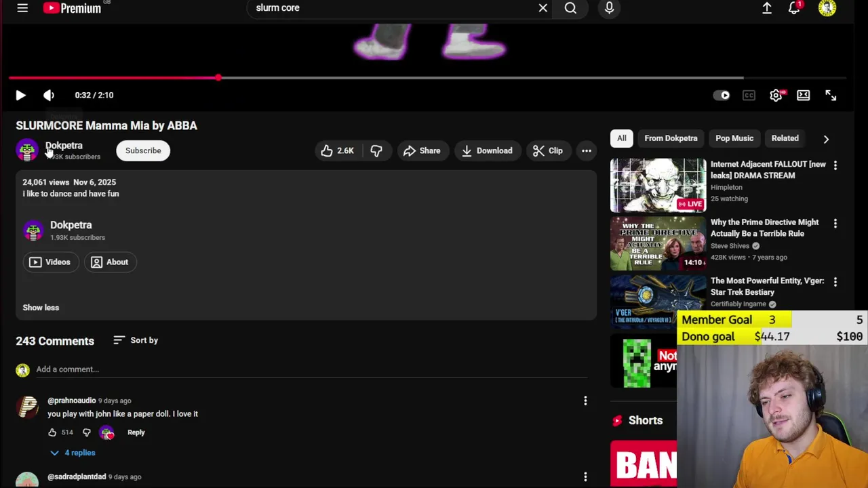
Task: Select the All filter chip
Action: 621,138
